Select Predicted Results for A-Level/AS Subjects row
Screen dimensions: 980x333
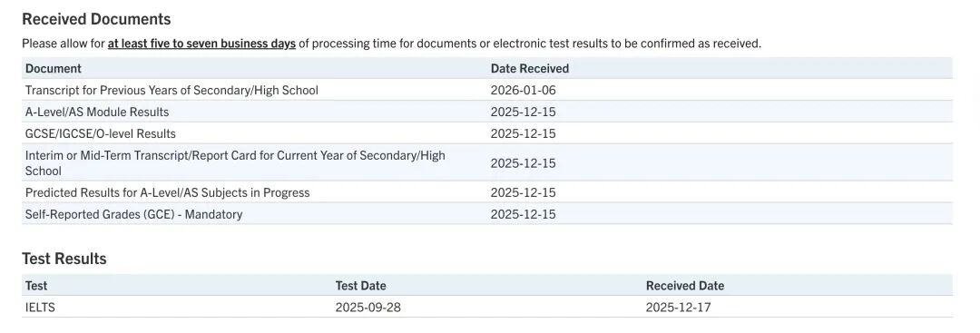487,192
